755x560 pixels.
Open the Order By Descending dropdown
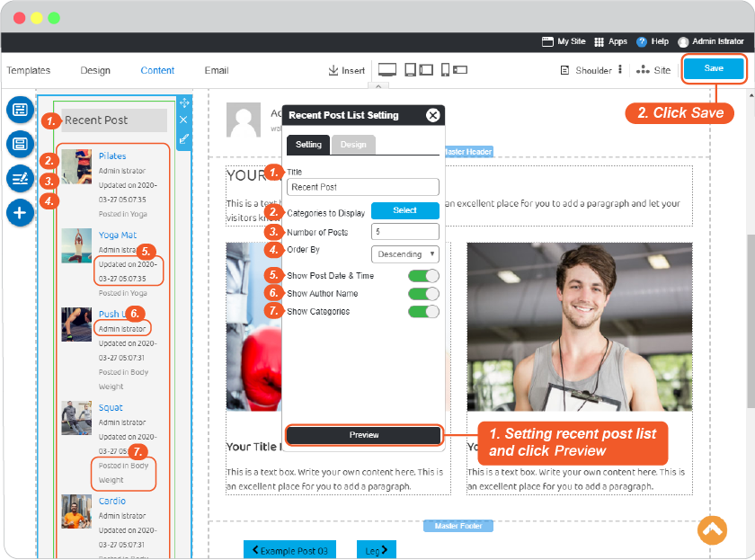coord(405,253)
